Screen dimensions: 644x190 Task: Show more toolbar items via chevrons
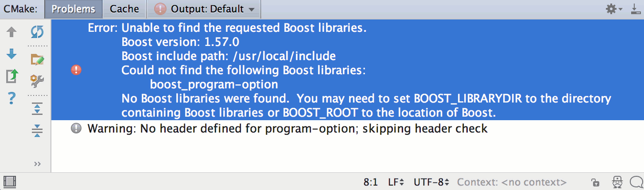37,164
